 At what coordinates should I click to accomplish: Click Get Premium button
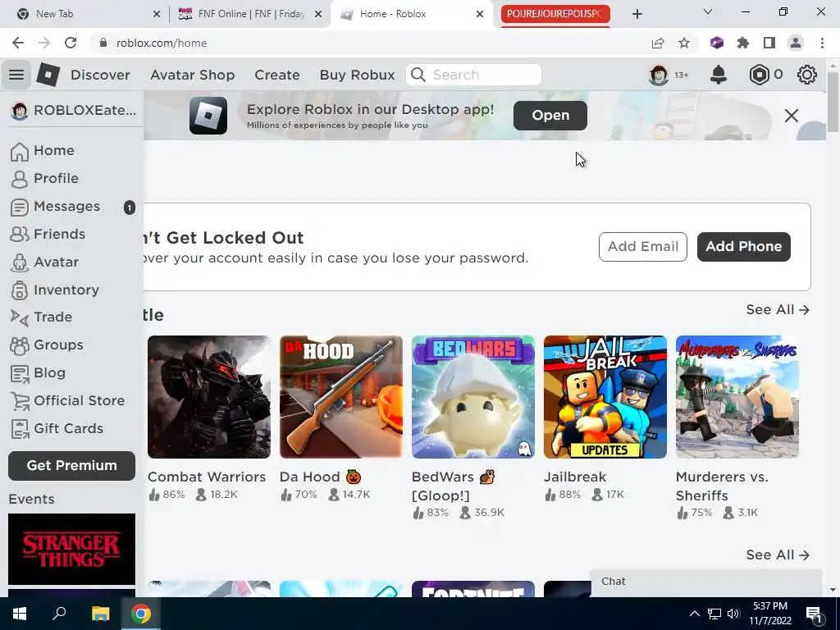click(x=72, y=466)
